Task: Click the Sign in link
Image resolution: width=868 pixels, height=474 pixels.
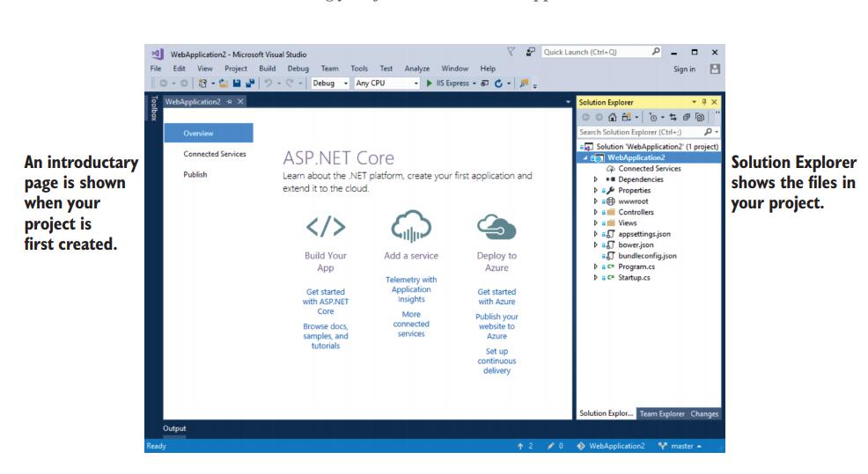Action: tap(684, 69)
